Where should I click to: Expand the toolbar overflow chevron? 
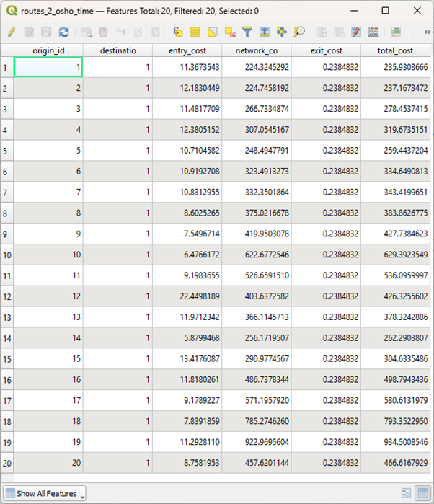[427, 32]
